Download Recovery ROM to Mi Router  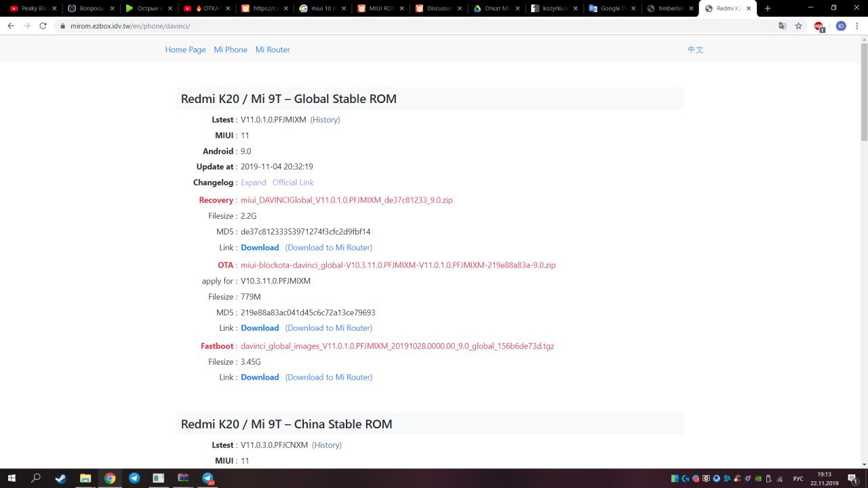coord(329,247)
